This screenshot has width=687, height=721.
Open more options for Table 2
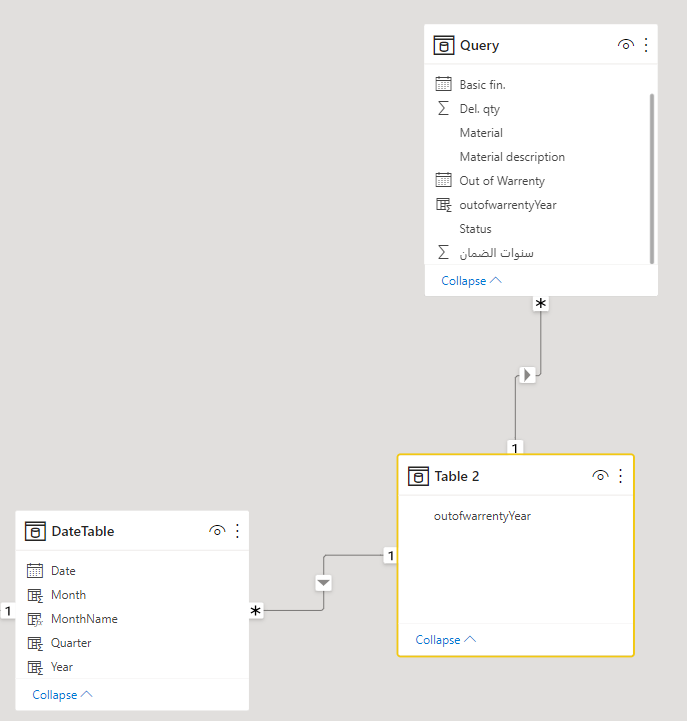[x=620, y=476]
